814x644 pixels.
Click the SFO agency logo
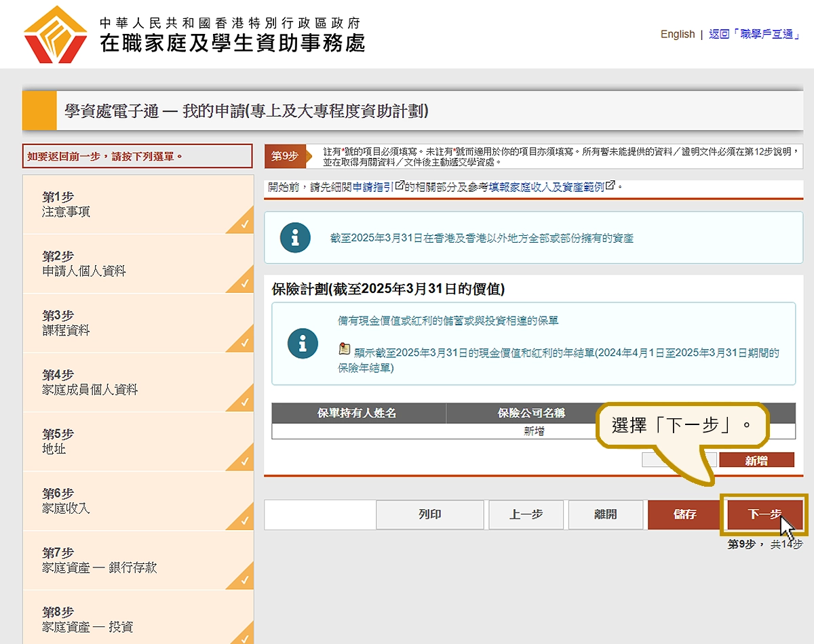pyautogui.click(x=56, y=35)
